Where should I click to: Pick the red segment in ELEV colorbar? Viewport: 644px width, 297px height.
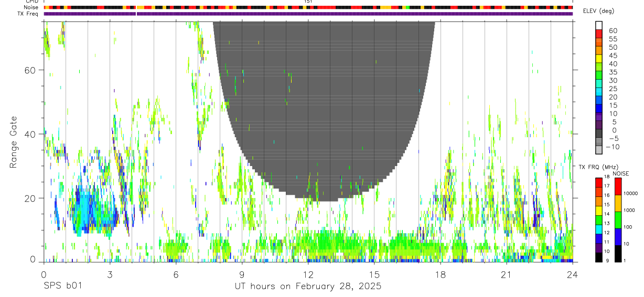(599, 34)
